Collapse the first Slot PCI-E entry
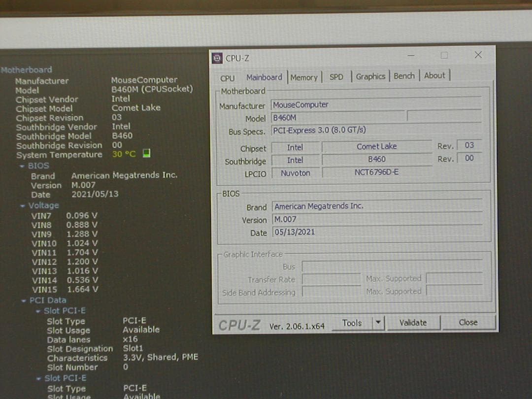Image resolution: width=532 pixels, height=399 pixels. coord(39,310)
